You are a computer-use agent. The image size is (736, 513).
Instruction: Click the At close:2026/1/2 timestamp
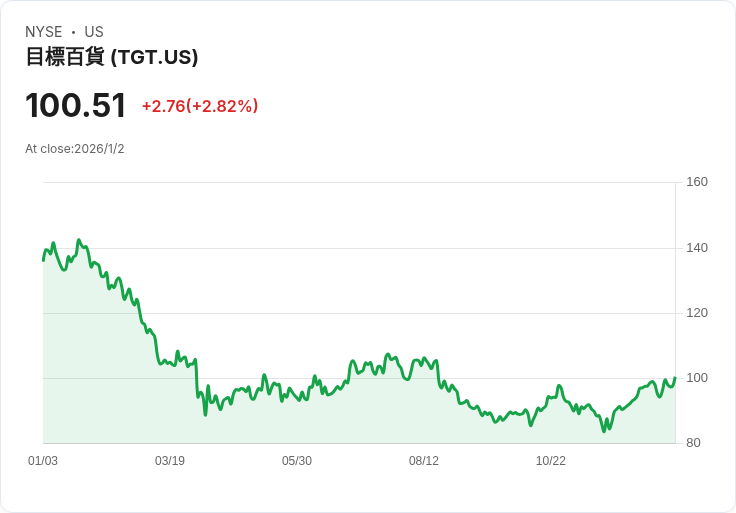tap(75, 149)
